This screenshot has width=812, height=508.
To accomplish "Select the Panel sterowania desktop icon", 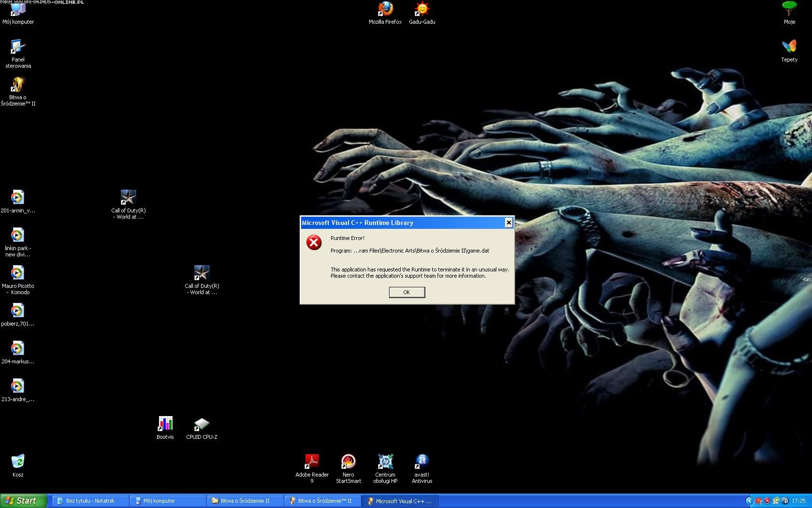I will 18,47.
